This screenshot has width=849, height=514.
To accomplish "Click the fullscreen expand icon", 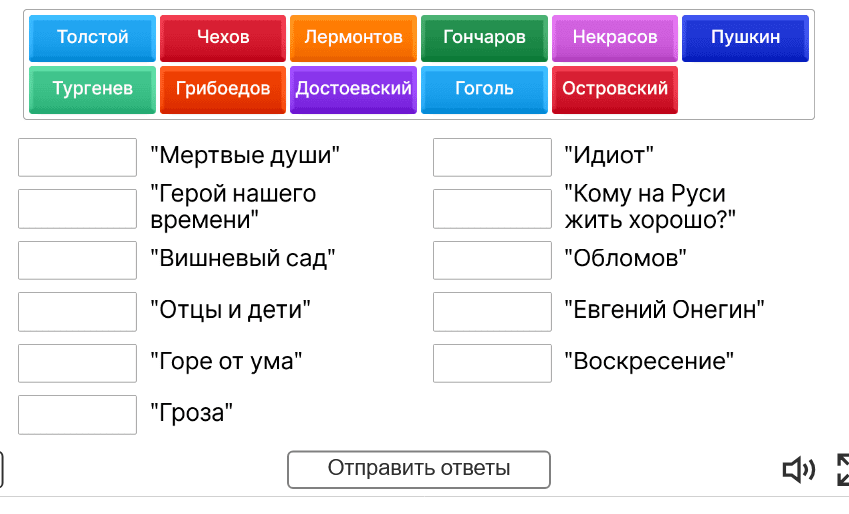I will (842, 469).
